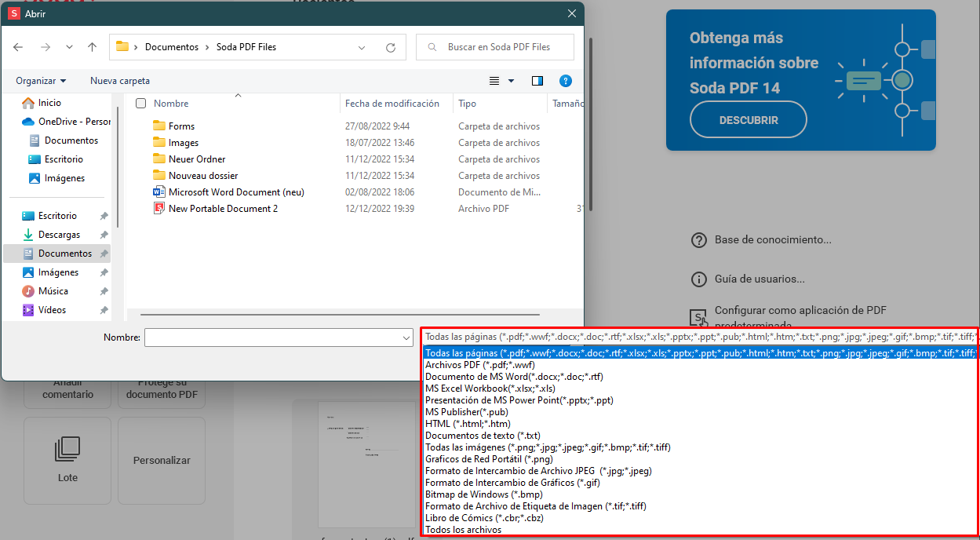Open the Organizar menu

[x=41, y=81]
